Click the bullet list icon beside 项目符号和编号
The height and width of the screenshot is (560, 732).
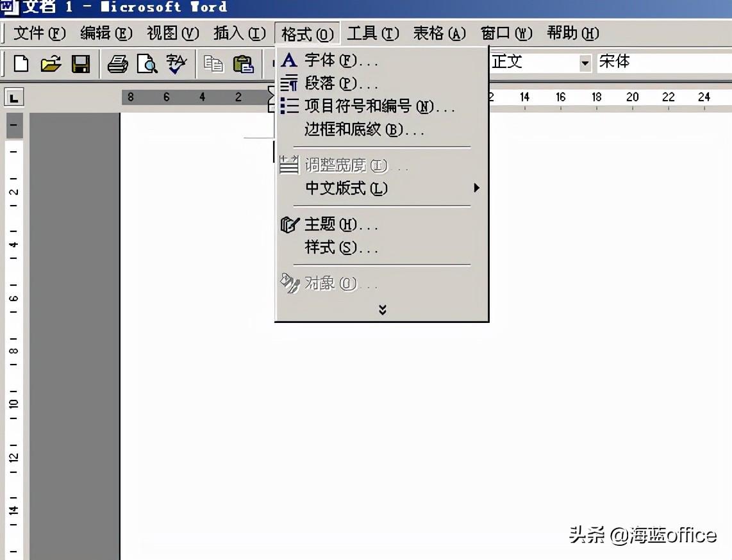[x=290, y=106]
